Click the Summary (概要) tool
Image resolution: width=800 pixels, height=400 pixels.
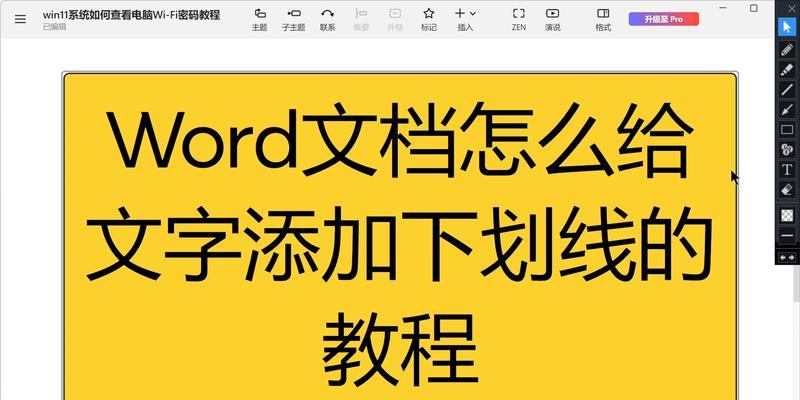tap(361, 19)
